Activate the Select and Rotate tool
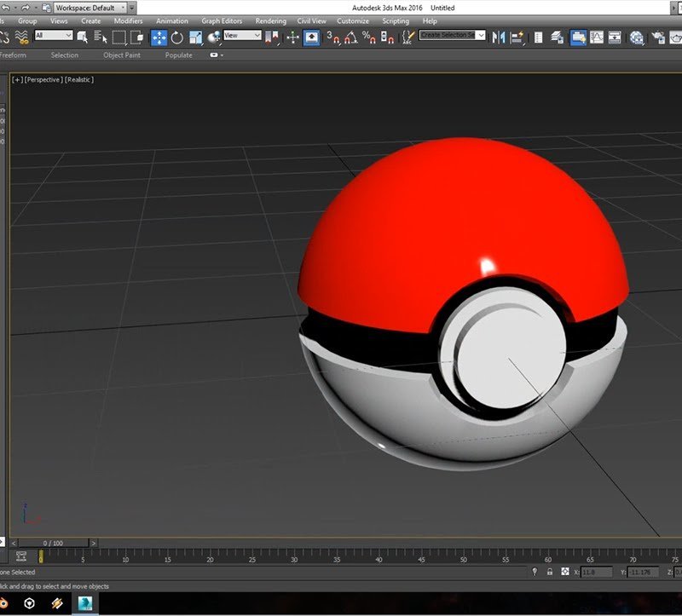 (x=177, y=37)
